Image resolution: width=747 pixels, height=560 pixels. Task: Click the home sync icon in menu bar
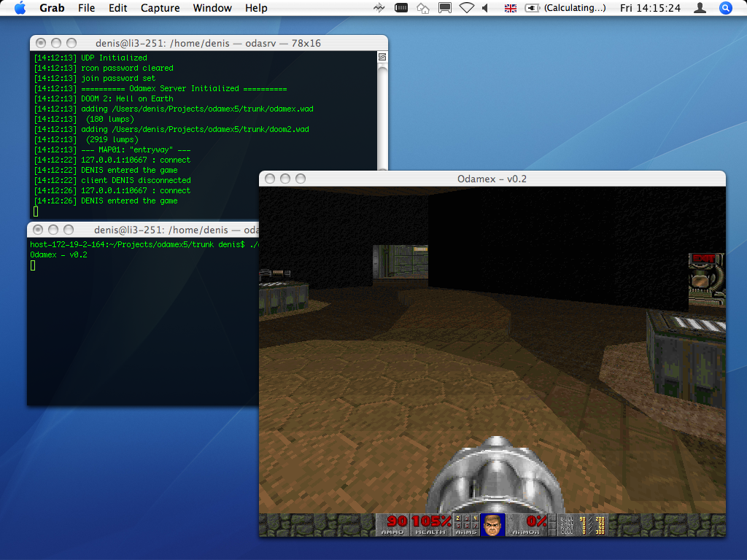tap(423, 8)
